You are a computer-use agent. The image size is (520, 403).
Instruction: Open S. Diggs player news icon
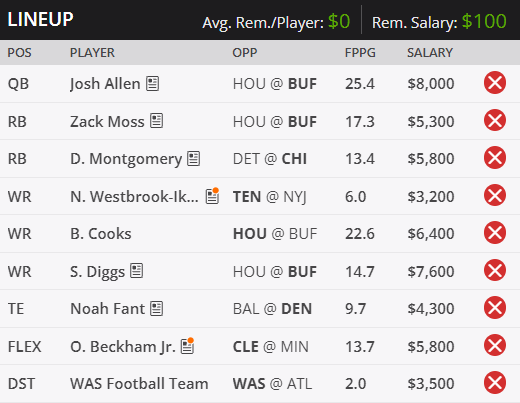137,271
